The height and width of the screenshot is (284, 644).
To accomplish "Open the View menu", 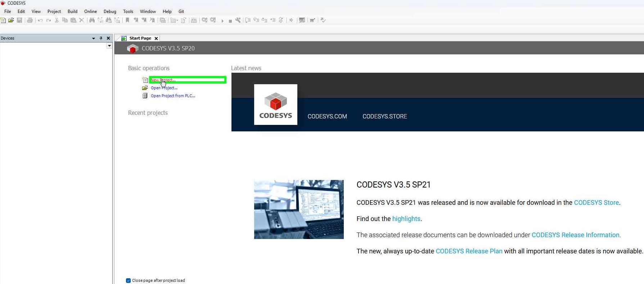I will (x=36, y=12).
